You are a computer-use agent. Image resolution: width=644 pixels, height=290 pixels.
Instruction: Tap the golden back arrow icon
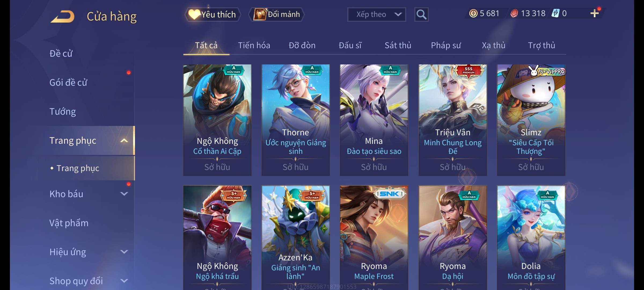tap(63, 16)
